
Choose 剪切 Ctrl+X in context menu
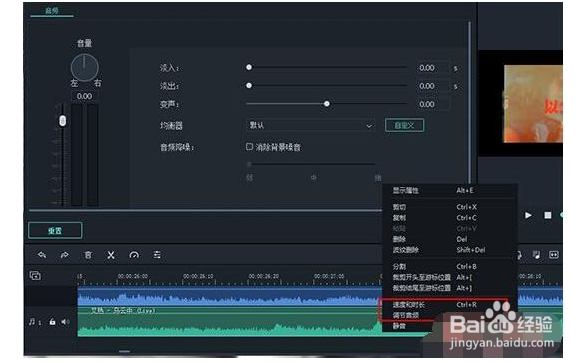pyautogui.click(x=449, y=207)
